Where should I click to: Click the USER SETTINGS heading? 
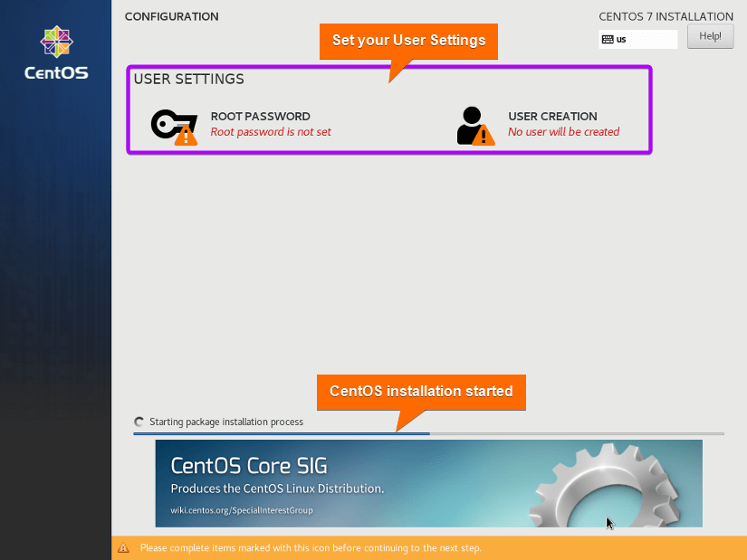(x=188, y=79)
